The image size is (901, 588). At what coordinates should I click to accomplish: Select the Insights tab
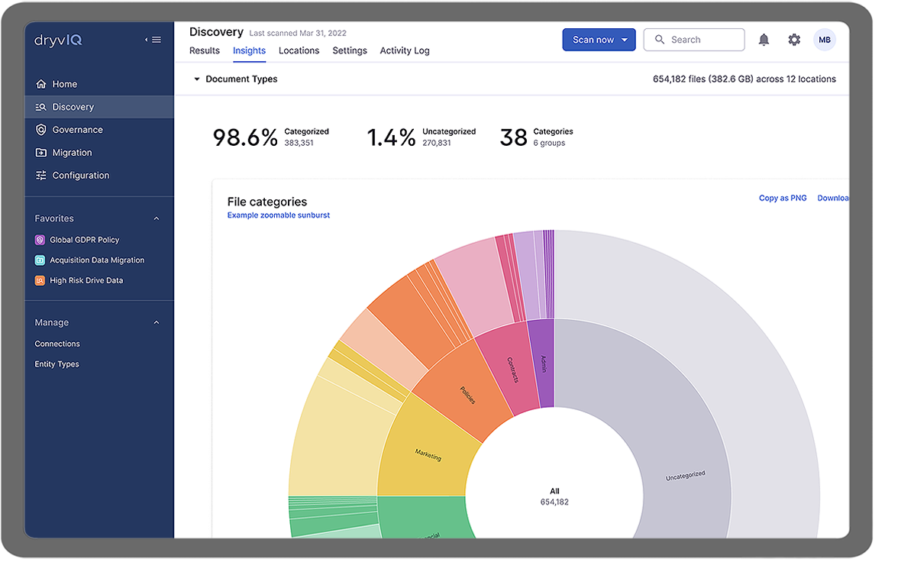click(x=250, y=50)
